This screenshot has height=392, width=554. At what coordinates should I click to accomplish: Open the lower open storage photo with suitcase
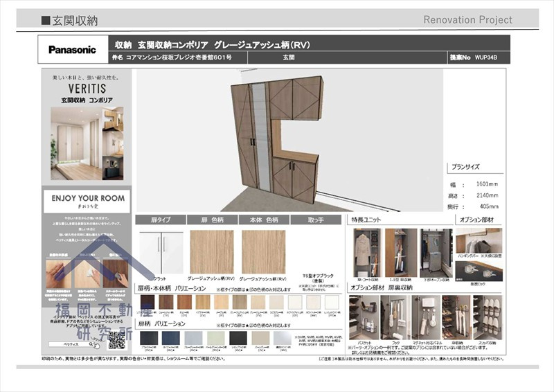[436, 253]
